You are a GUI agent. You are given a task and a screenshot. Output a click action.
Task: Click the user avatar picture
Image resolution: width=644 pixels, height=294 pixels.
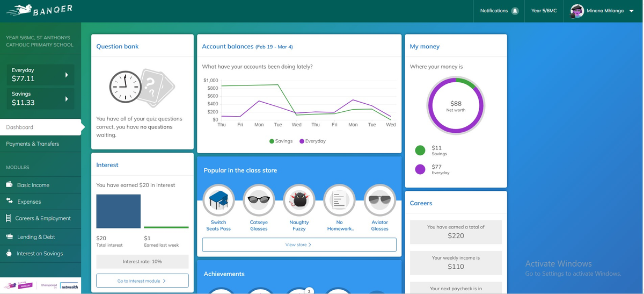click(x=577, y=11)
